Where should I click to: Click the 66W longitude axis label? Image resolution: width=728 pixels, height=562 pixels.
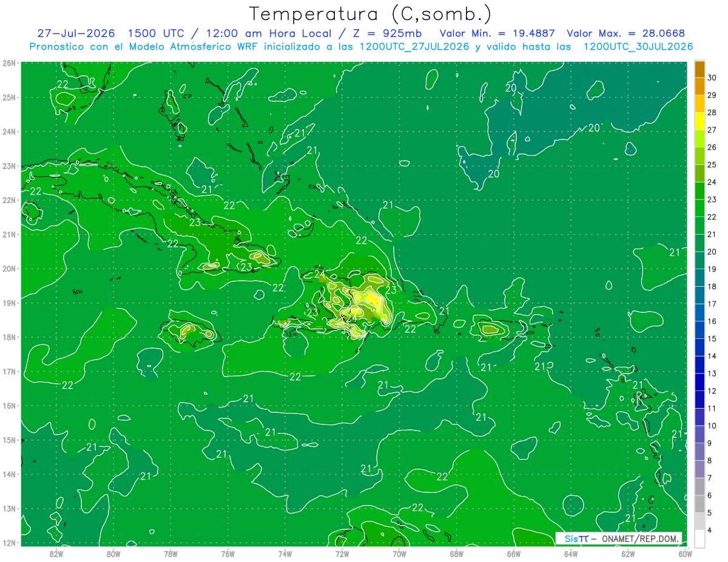(513, 554)
